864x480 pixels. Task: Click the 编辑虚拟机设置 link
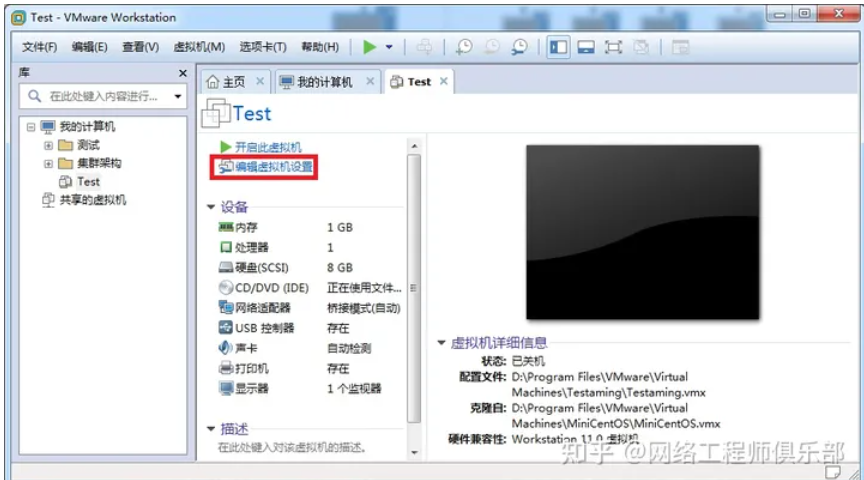[274, 167]
